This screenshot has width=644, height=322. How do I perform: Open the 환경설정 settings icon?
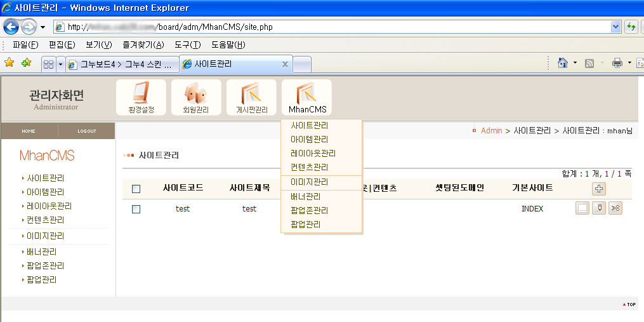141,98
